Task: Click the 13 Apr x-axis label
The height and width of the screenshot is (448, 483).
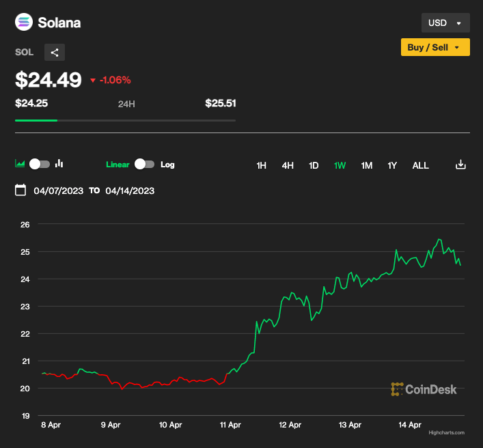Action: click(350, 425)
